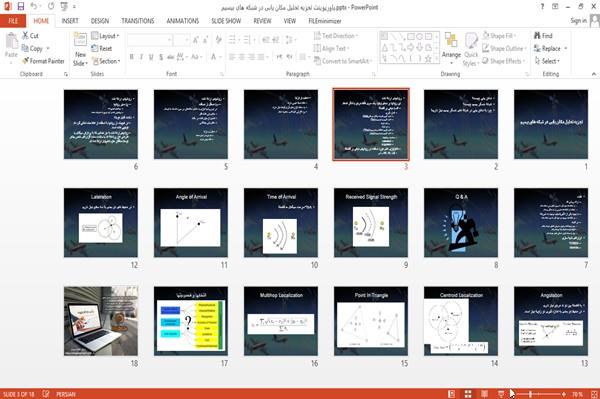The image size is (600, 399).
Task: Select slide 18 laptop photo thumbnail
Action: [x=101, y=321]
